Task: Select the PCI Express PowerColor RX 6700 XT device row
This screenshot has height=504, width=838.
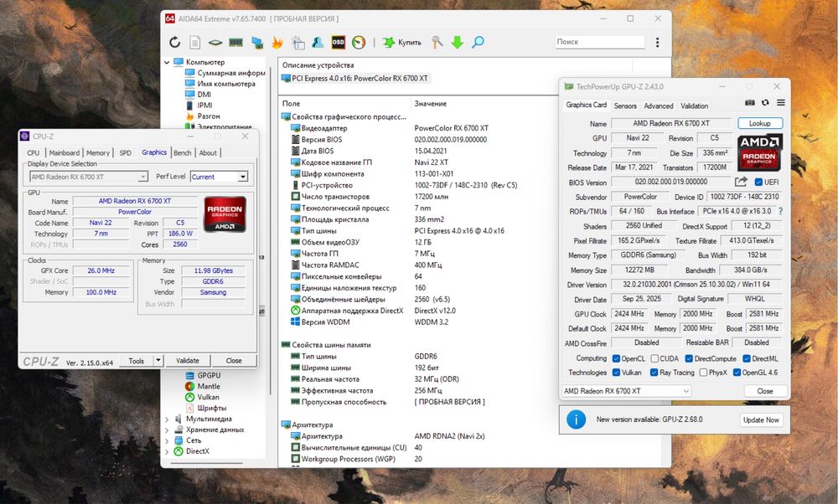Action: click(354, 79)
